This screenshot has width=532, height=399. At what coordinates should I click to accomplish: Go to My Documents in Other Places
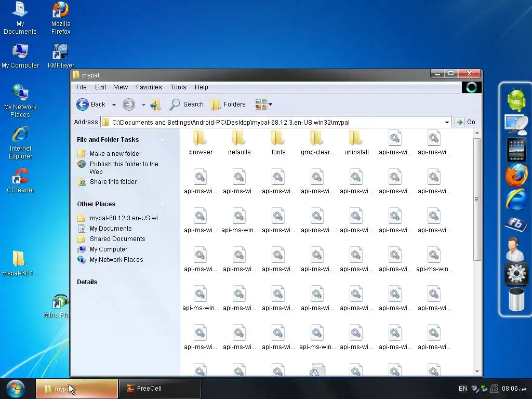(x=111, y=229)
